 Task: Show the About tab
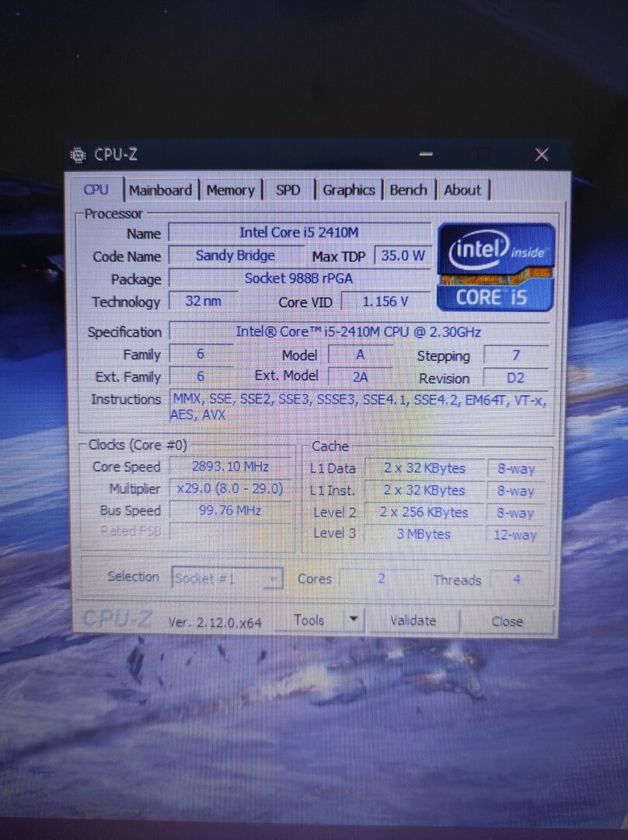point(462,191)
